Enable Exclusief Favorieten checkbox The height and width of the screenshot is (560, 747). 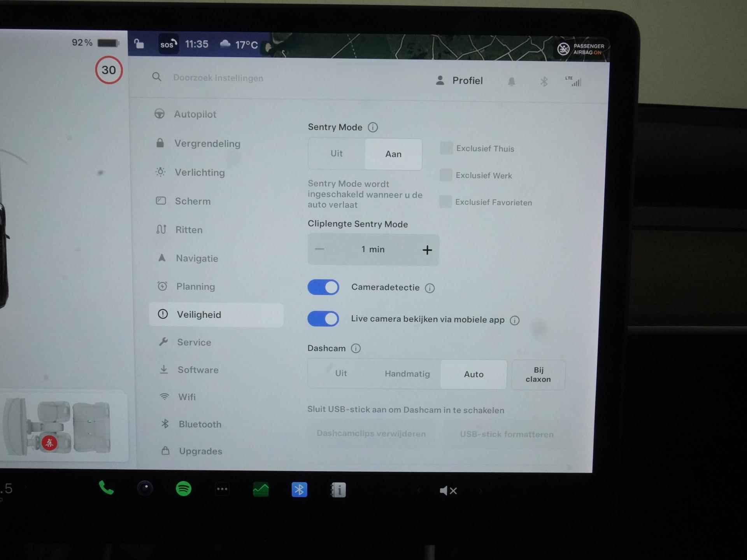click(446, 202)
